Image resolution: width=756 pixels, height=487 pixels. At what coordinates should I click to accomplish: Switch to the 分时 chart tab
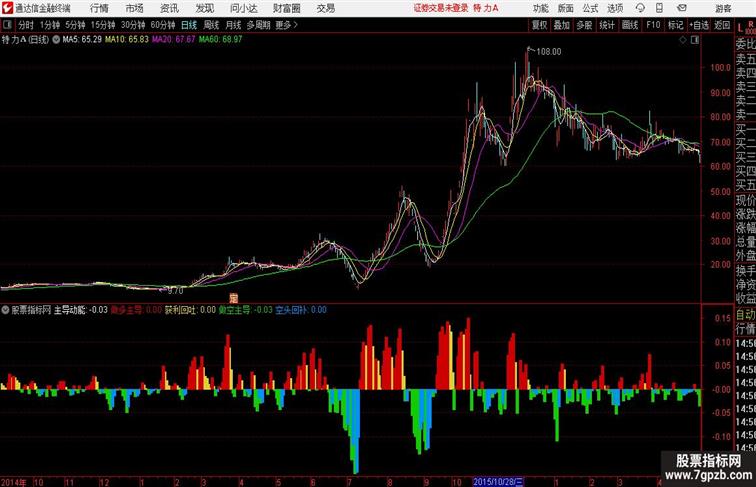coord(26,25)
